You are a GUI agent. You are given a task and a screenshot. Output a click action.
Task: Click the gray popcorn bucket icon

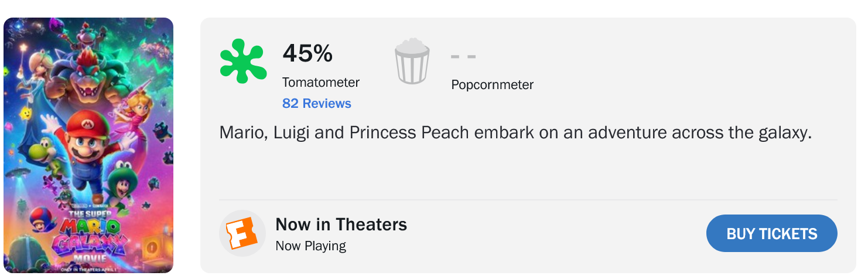tap(412, 61)
